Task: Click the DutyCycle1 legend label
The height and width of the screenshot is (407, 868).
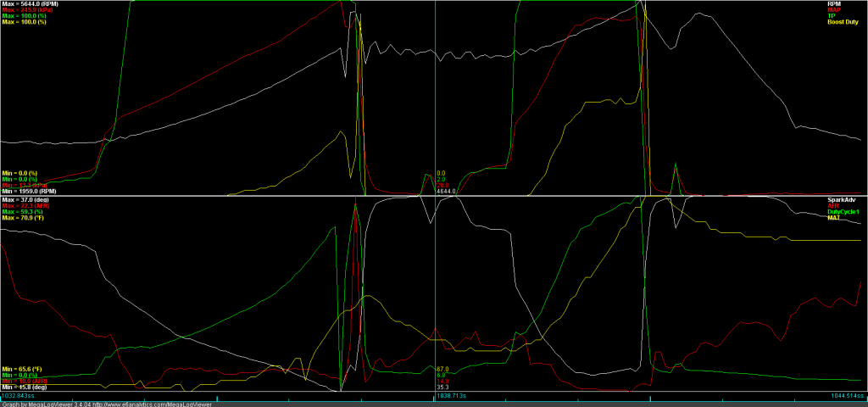Action: (843, 211)
